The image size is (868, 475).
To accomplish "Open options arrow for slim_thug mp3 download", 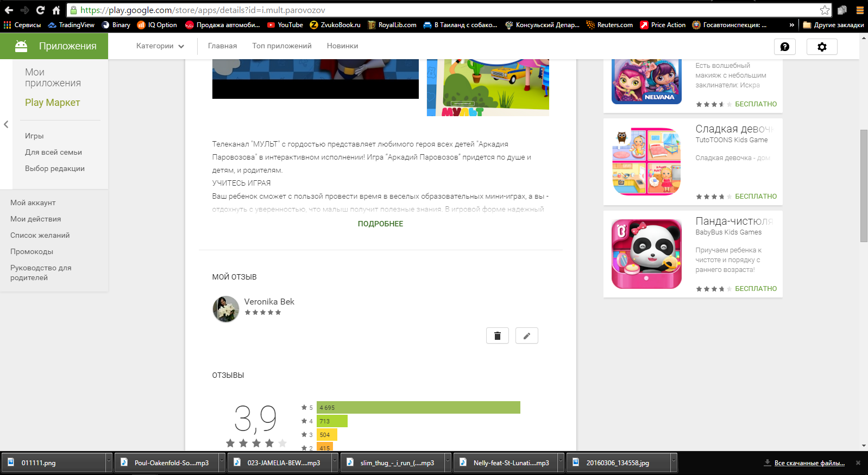I will click(448, 463).
